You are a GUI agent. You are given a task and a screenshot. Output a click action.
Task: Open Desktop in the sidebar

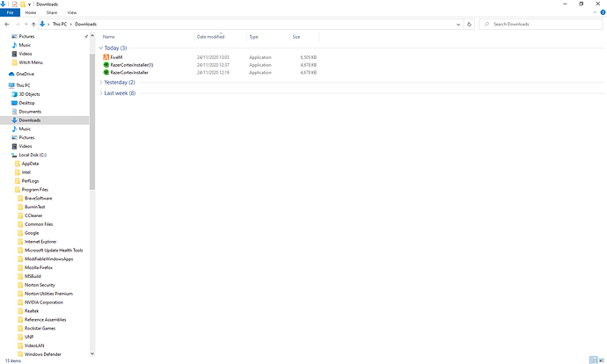(26, 103)
